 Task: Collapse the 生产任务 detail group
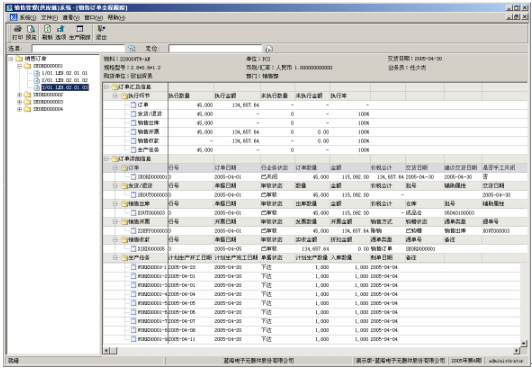(115, 258)
